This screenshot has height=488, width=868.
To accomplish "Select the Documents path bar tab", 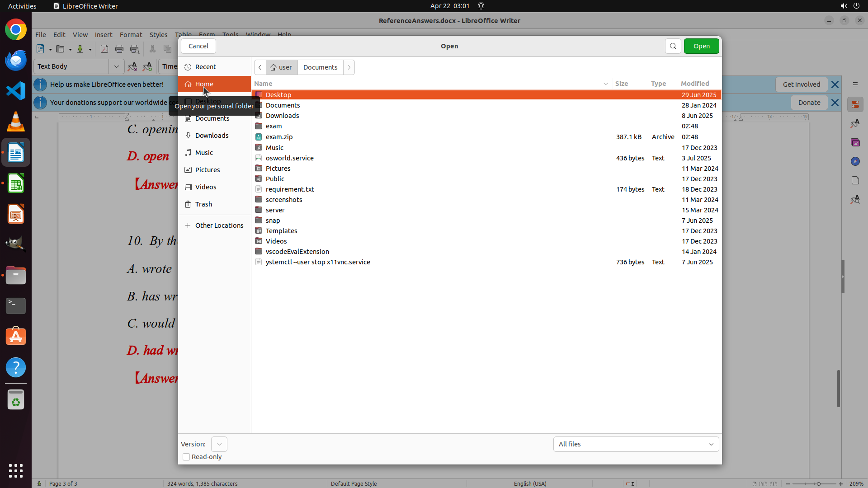I will coord(320,67).
